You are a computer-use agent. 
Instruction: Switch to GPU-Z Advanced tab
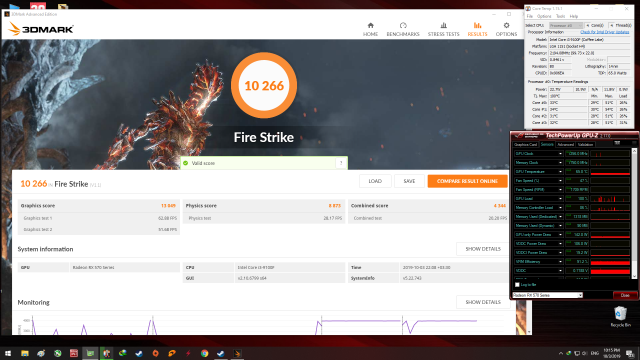[x=565, y=144]
